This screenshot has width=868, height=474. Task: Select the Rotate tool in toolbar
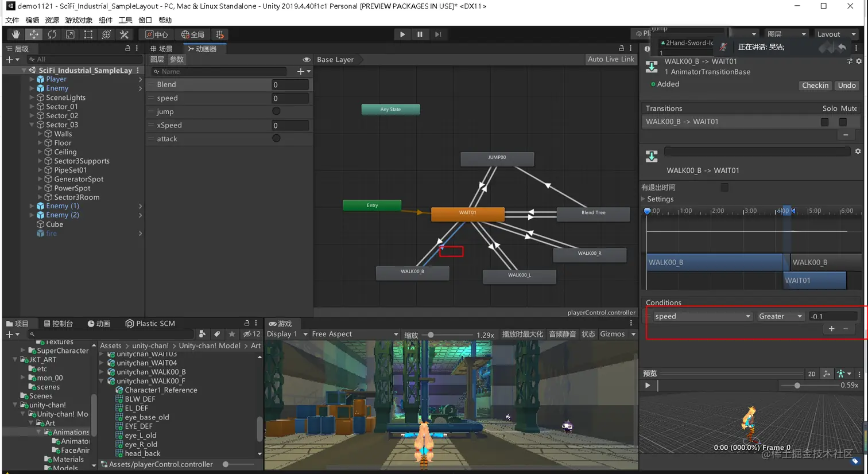click(52, 34)
